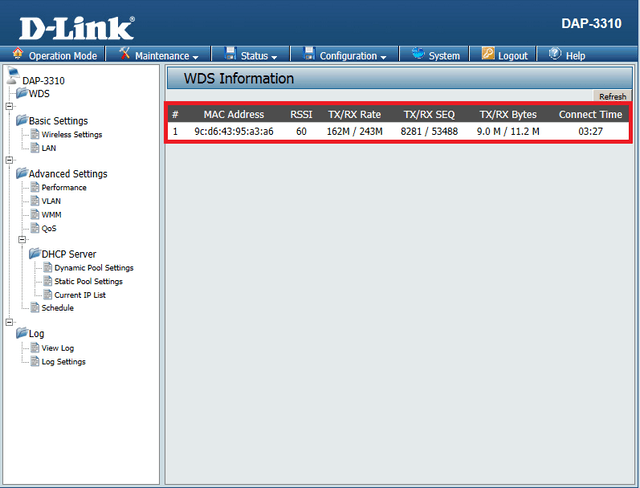Click the Log Settings page icon
Screen dimensions: 640x488
pyautogui.click(x=35, y=361)
